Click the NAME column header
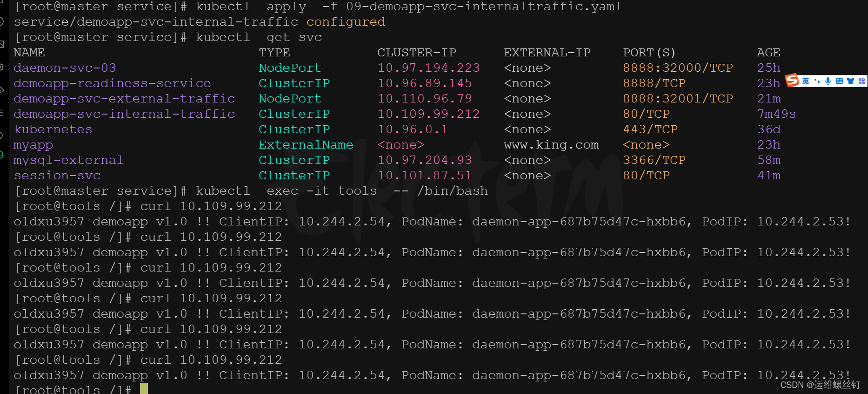This screenshot has height=394, width=868. click(x=29, y=53)
